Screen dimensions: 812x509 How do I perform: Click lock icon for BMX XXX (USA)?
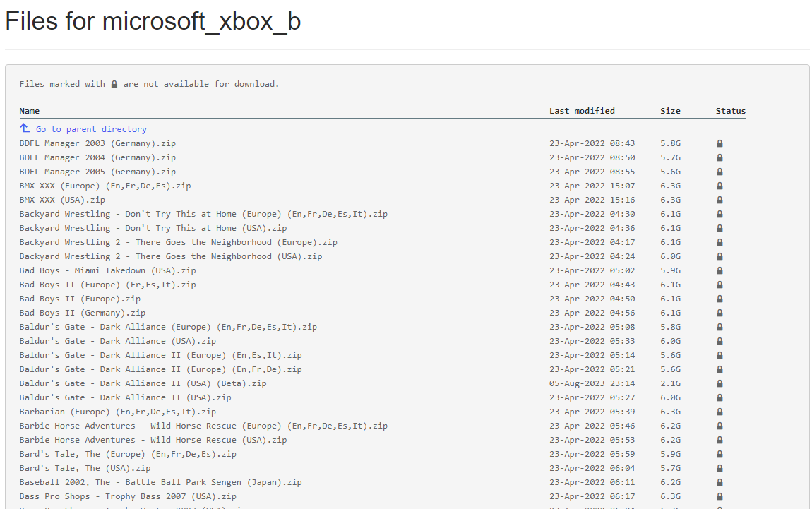(x=720, y=200)
